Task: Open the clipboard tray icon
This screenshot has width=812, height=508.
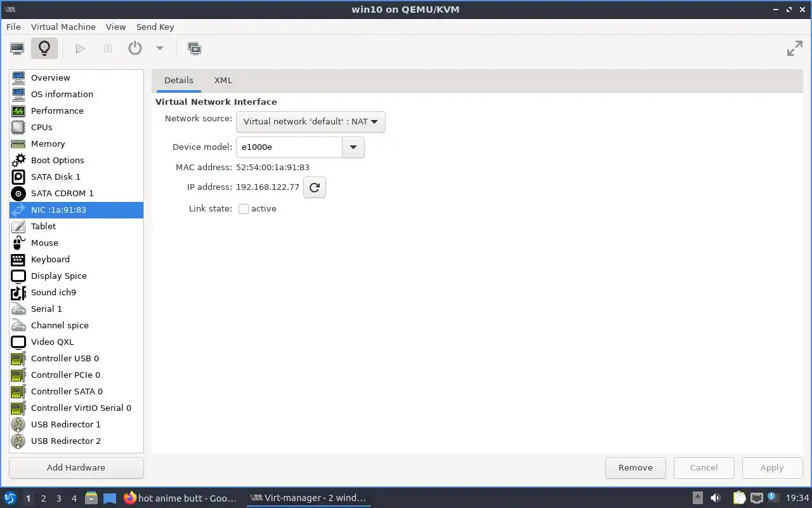Action: click(x=740, y=498)
